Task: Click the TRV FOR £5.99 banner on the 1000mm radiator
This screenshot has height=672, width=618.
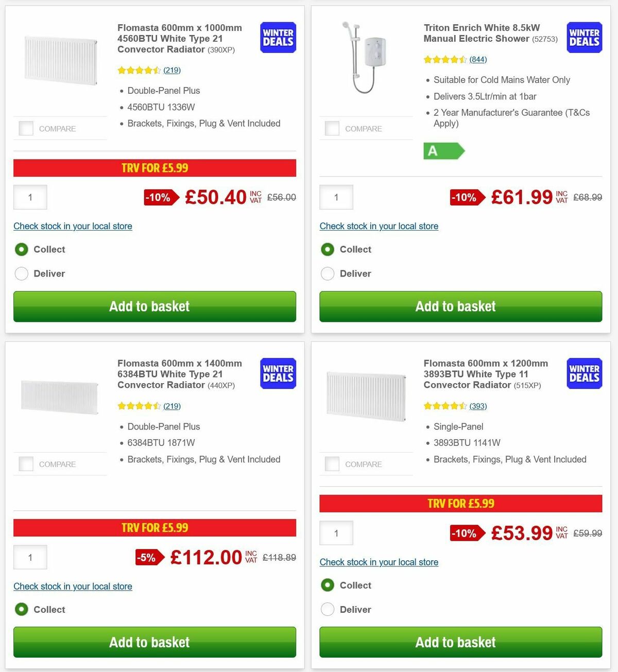Action: (154, 168)
